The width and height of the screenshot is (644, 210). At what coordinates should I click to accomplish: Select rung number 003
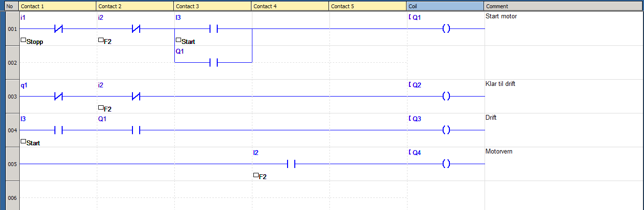coord(12,97)
